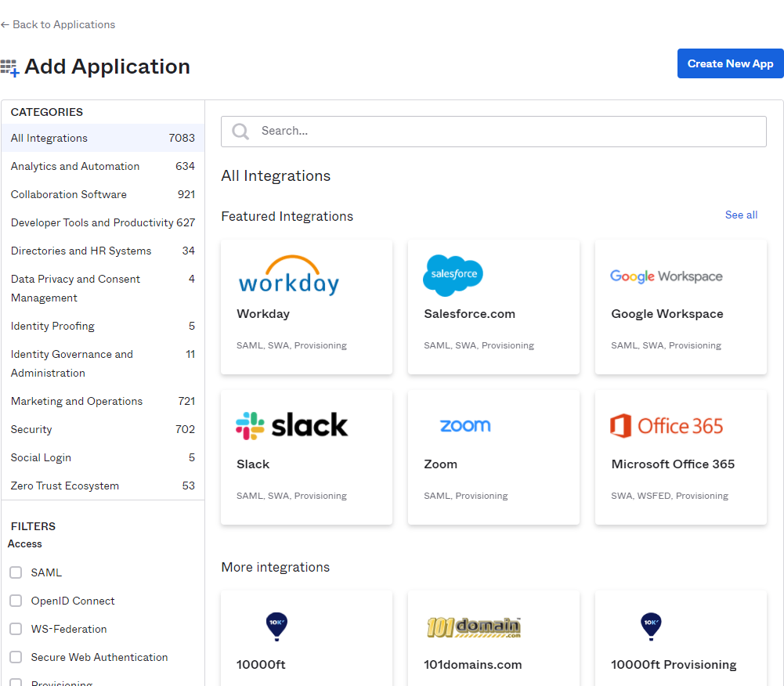Screen dimensions: 784x686
Task: Open the 10000ft integration title
Action: pos(261,665)
